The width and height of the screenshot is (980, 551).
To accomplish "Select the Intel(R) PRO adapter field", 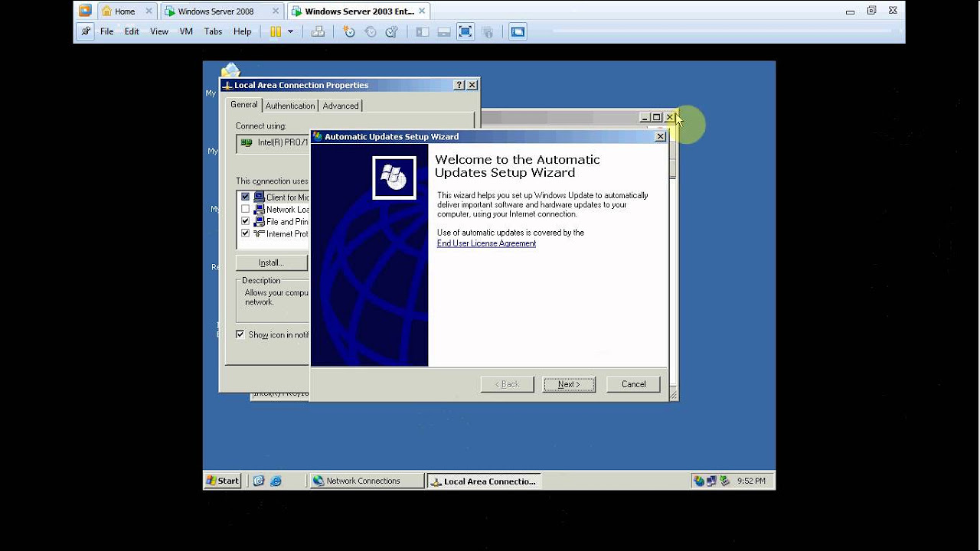I will pos(273,143).
